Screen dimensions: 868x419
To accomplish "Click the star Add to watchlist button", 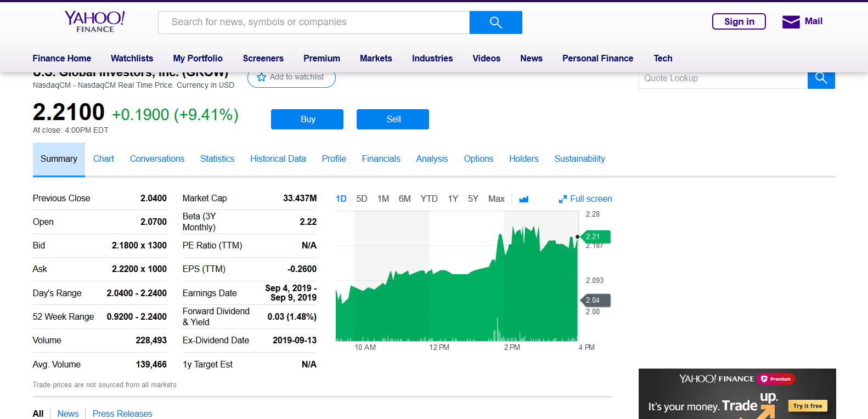I will tap(291, 78).
